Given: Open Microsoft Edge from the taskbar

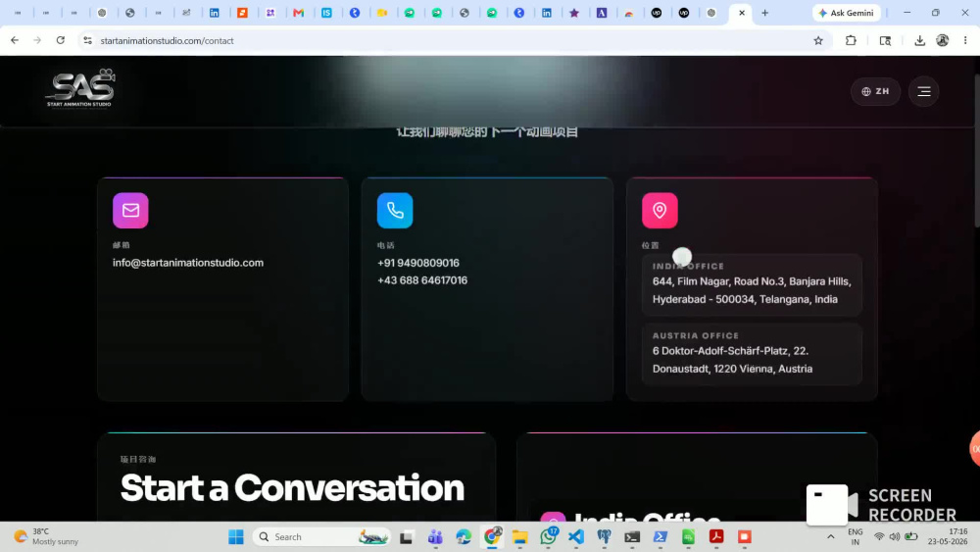Looking at the screenshot, I should pos(464,537).
